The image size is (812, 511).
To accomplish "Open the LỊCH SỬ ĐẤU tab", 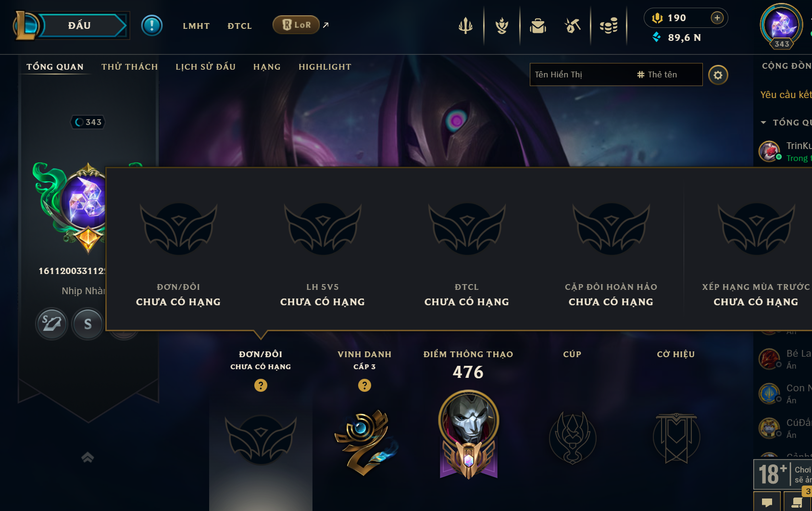I will pos(205,67).
